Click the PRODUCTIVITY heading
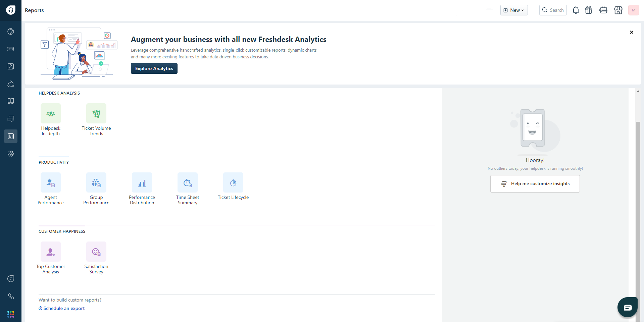Viewport: 644px width, 322px height. coord(54,162)
